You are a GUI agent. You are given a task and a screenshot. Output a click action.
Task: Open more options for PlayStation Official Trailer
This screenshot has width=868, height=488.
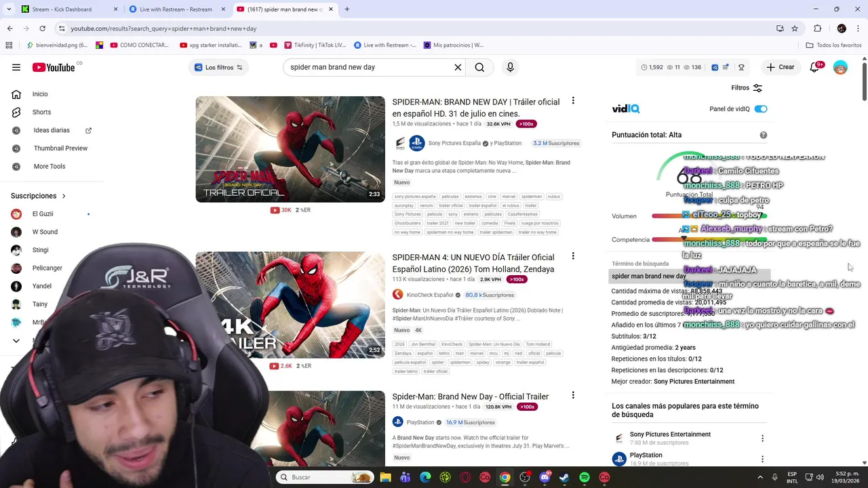(x=573, y=395)
